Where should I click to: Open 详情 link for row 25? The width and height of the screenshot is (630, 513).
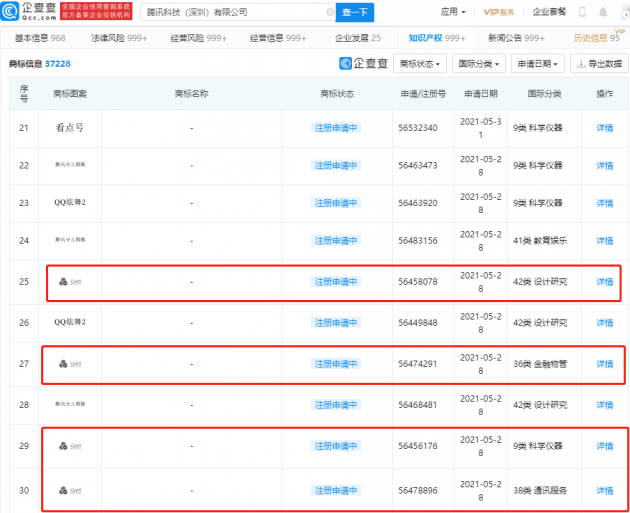605,282
